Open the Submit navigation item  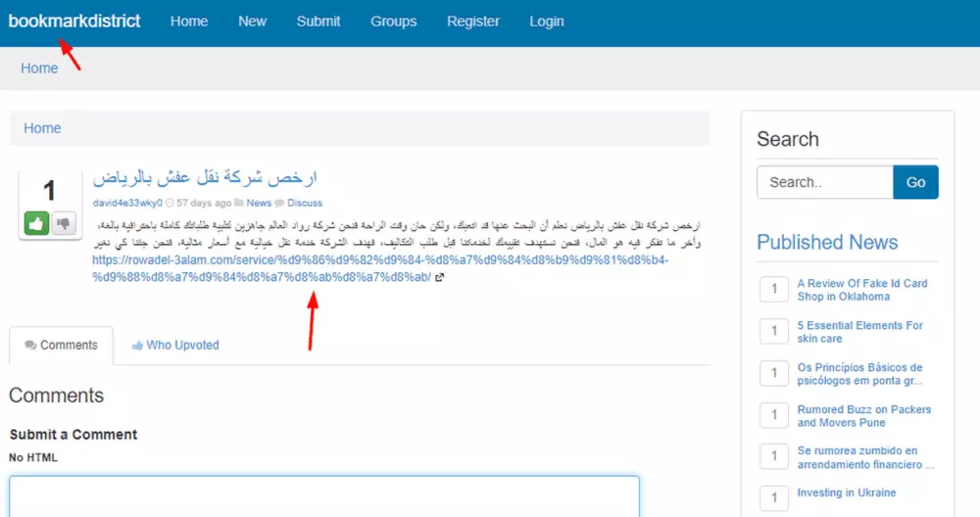318,22
